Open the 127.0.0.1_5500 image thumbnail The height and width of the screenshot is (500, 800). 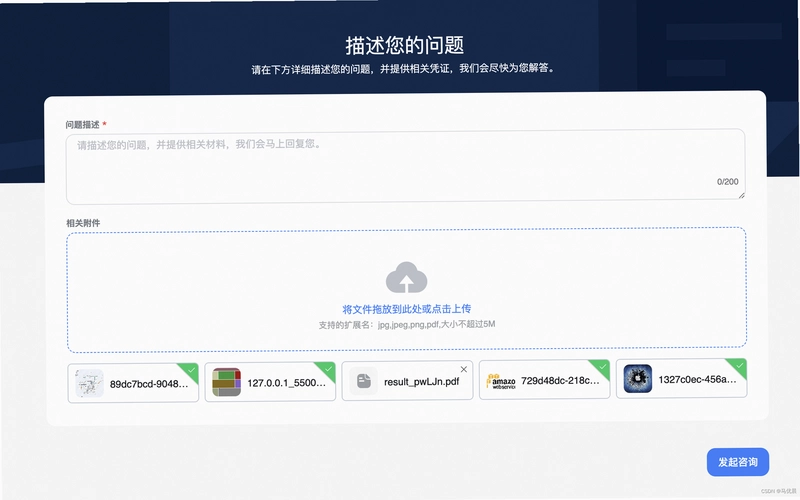[227, 382]
